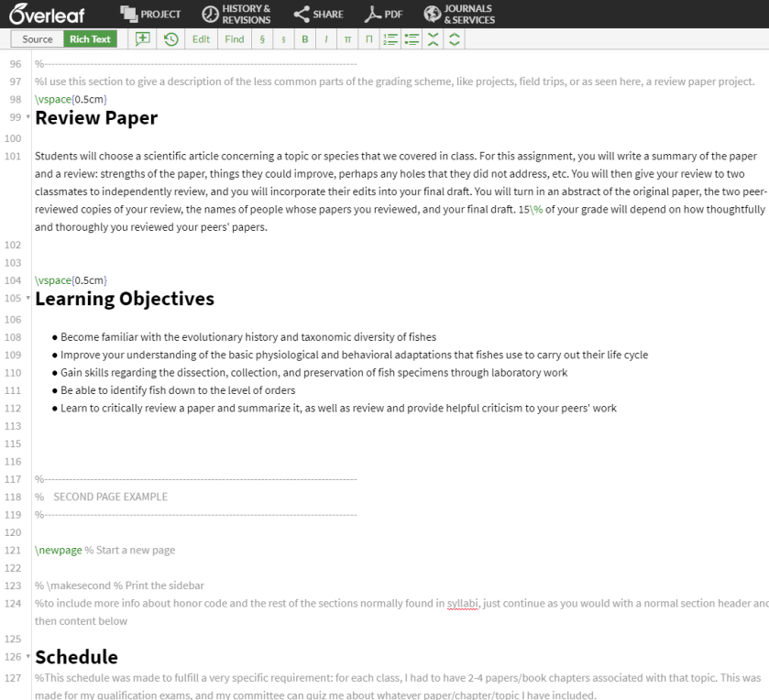Toggle bold formatting
The image size is (769, 700).
[x=304, y=39]
